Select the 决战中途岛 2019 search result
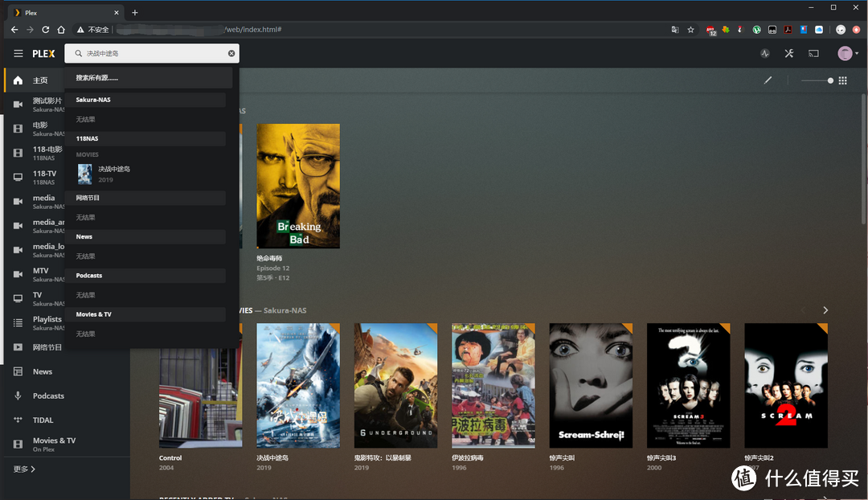Image resolution: width=868 pixels, height=500 pixels. (x=145, y=174)
